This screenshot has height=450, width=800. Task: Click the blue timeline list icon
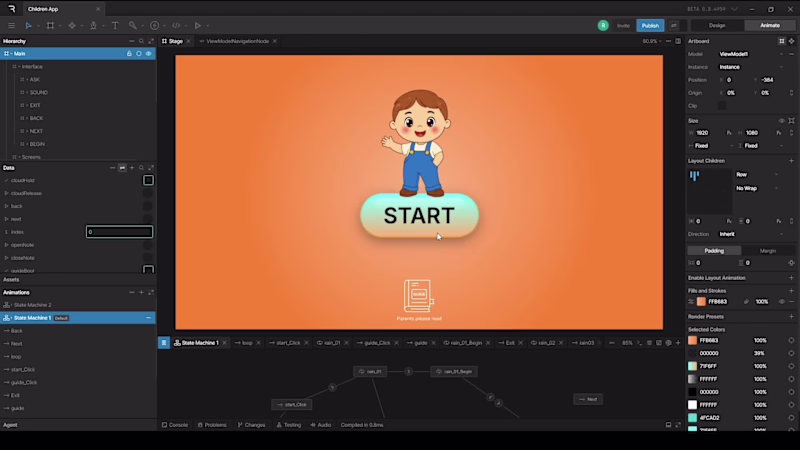[164, 343]
